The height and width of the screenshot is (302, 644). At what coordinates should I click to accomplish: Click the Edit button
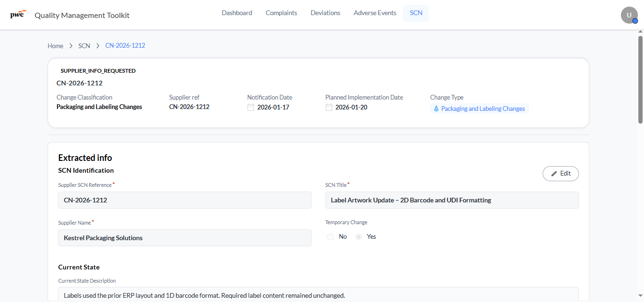561,174
